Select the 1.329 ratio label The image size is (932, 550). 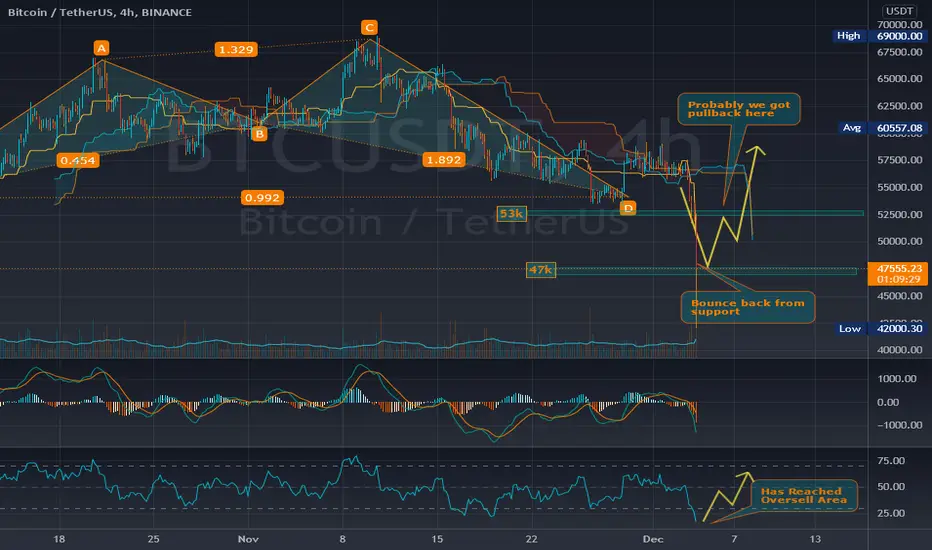(236, 49)
